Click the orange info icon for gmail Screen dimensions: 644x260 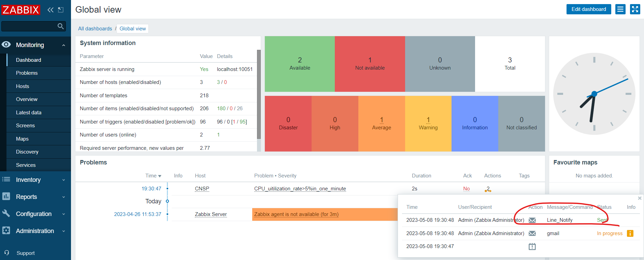pyautogui.click(x=630, y=233)
